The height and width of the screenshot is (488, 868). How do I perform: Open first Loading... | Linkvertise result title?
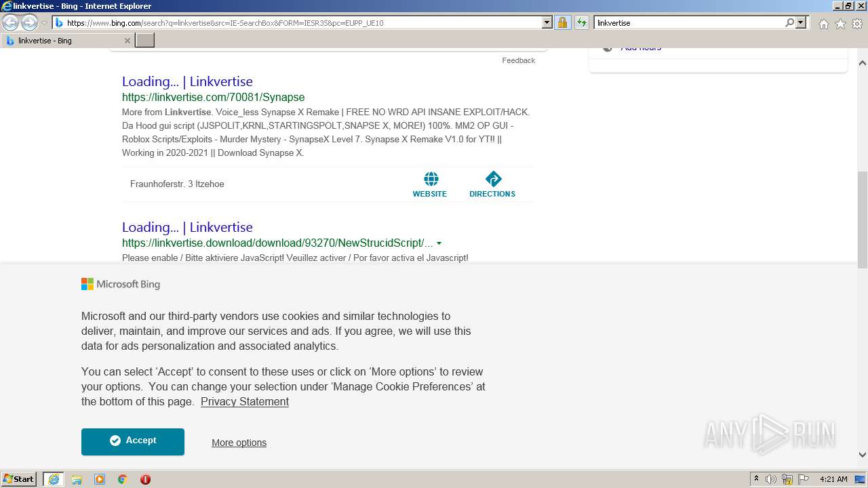coord(187,81)
